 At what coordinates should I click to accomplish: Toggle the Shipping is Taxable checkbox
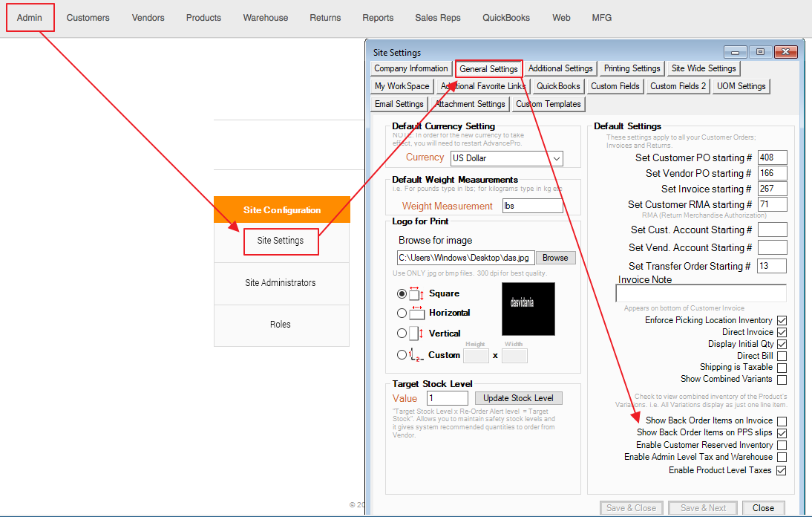click(782, 368)
